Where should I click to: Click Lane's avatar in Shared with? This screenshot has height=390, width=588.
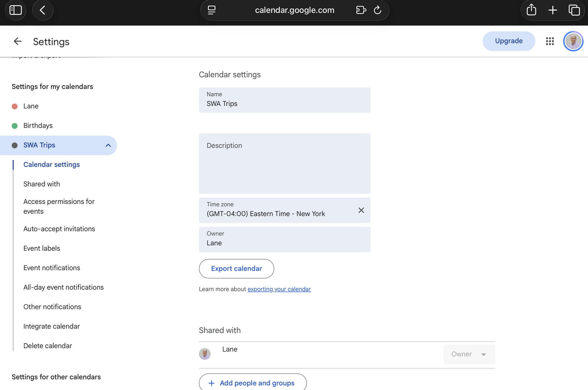point(205,354)
